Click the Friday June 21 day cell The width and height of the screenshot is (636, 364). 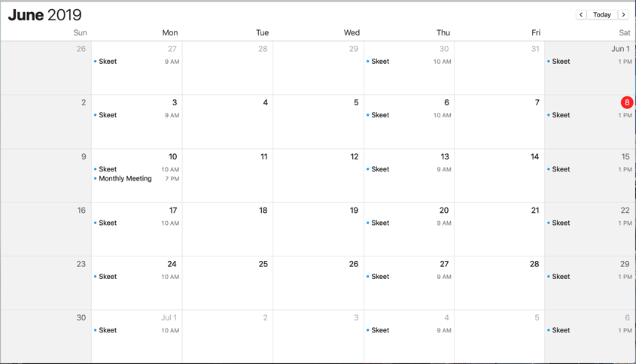499,229
